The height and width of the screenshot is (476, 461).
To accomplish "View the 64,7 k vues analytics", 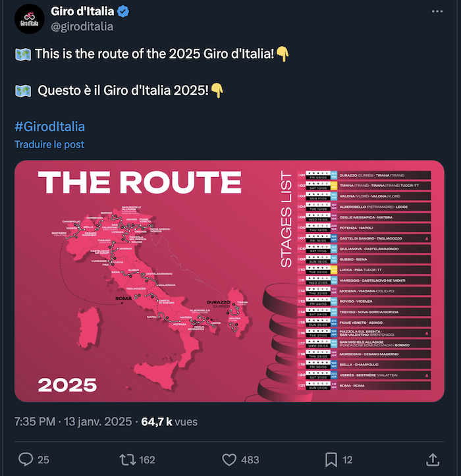I will (169, 421).
